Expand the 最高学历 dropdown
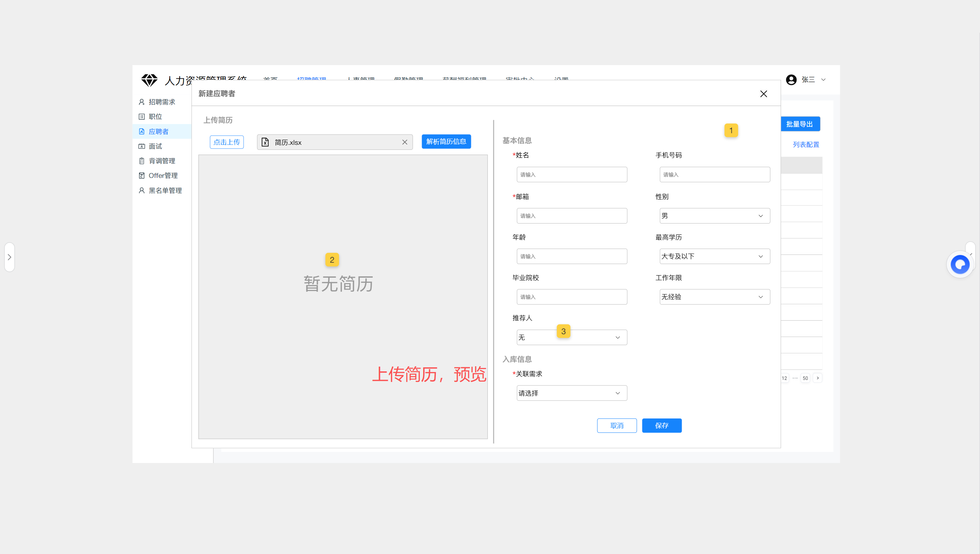The width and height of the screenshot is (980, 554). [715, 257]
